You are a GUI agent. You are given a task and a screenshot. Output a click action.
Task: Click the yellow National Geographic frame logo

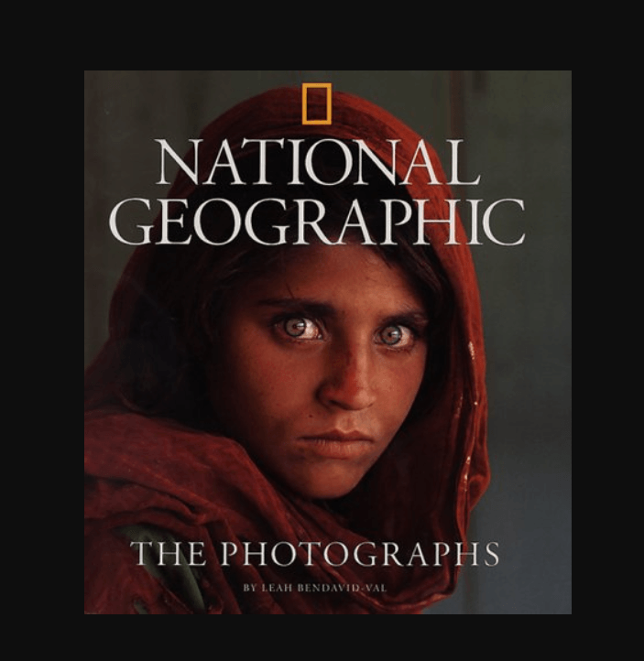pyautogui.click(x=316, y=104)
